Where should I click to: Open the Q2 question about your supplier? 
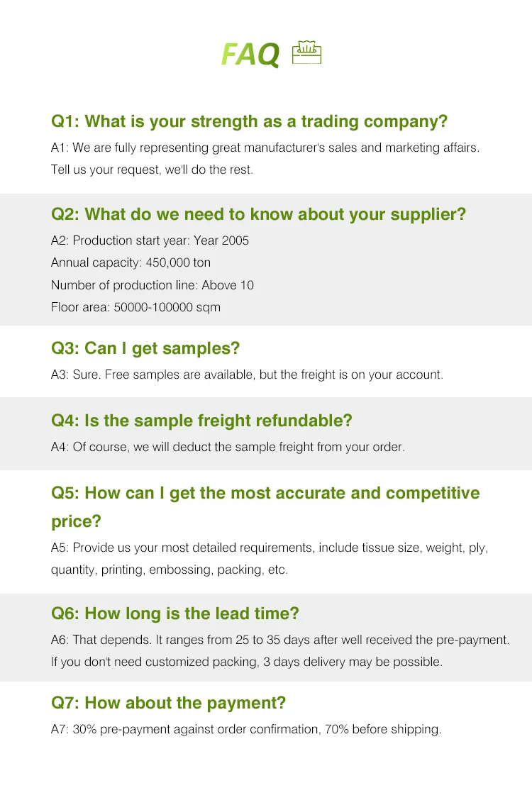[258, 214]
